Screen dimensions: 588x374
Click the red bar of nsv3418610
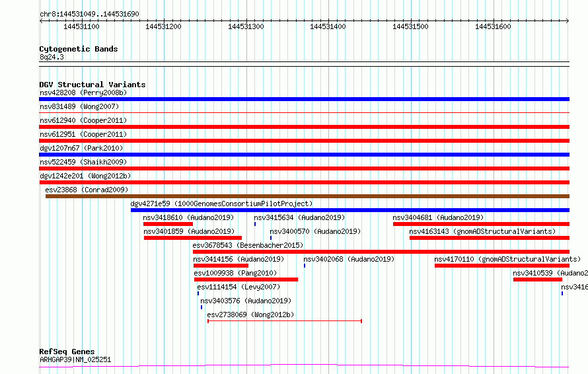(168, 224)
